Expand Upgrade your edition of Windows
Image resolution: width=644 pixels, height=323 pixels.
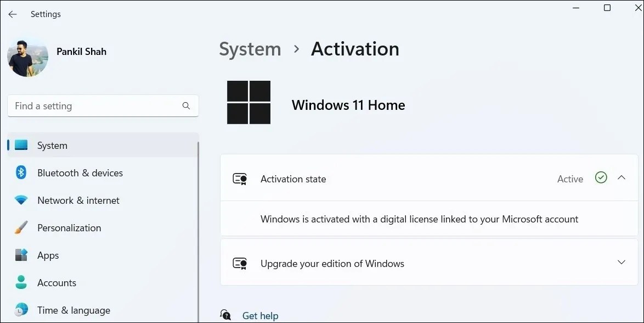(x=622, y=262)
